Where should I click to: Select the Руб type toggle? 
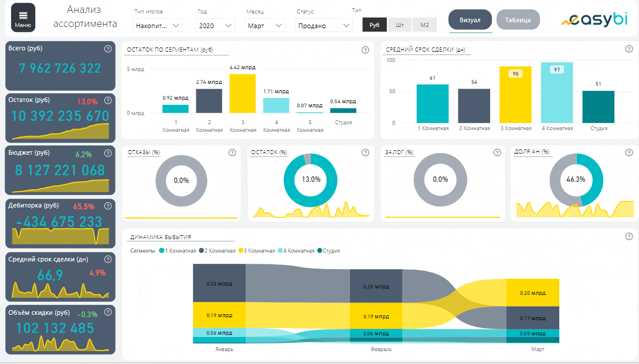(375, 25)
